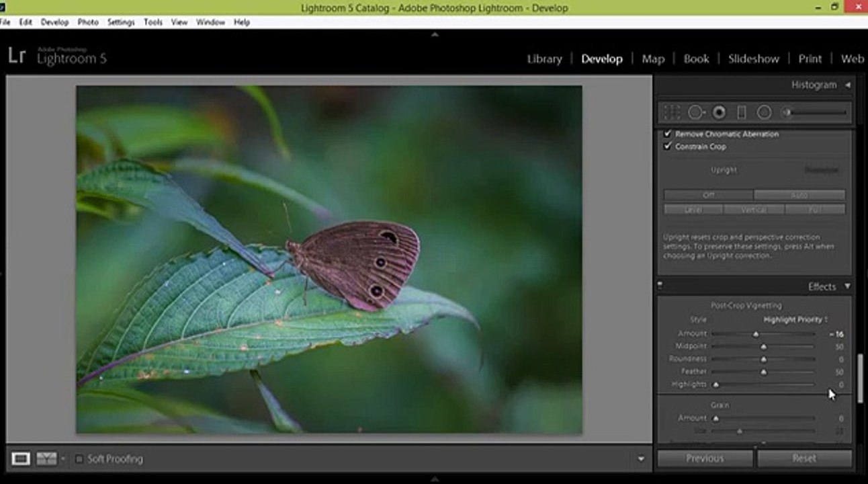868x484 pixels.
Task: Open the Photo menu
Action: [88, 22]
